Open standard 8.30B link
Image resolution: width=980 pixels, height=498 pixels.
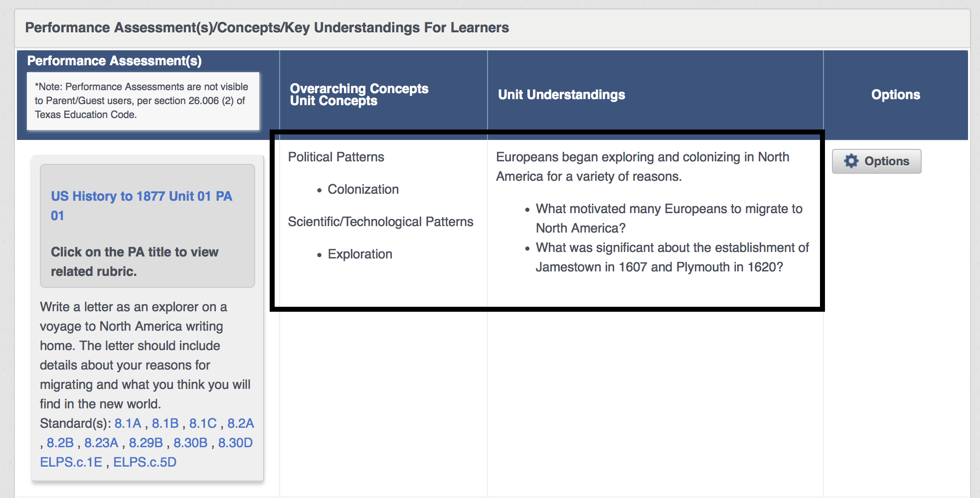[190, 443]
